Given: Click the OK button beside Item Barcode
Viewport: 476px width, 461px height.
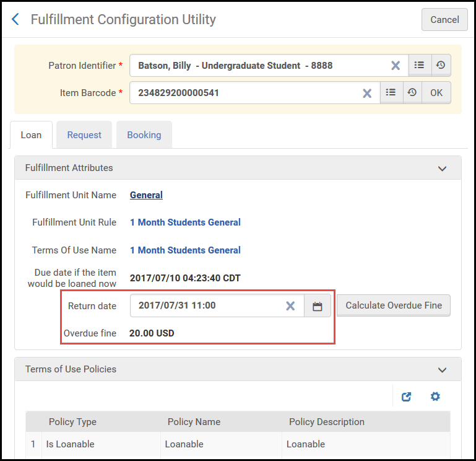Looking at the screenshot, I should click(436, 92).
